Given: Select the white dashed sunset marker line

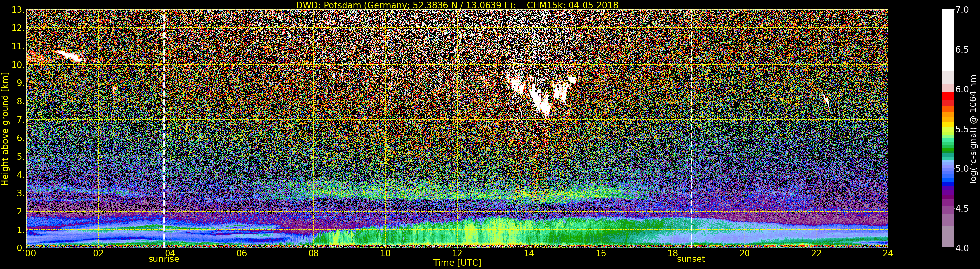Looking at the screenshot, I should [691, 129].
